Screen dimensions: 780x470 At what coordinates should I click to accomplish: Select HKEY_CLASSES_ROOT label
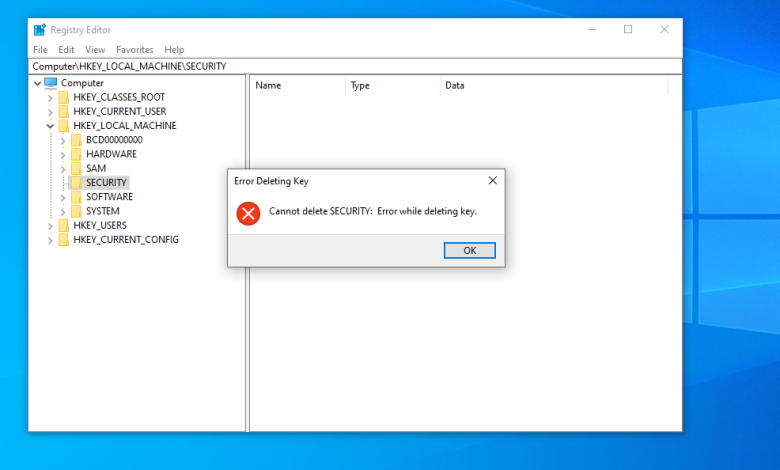point(119,97)
